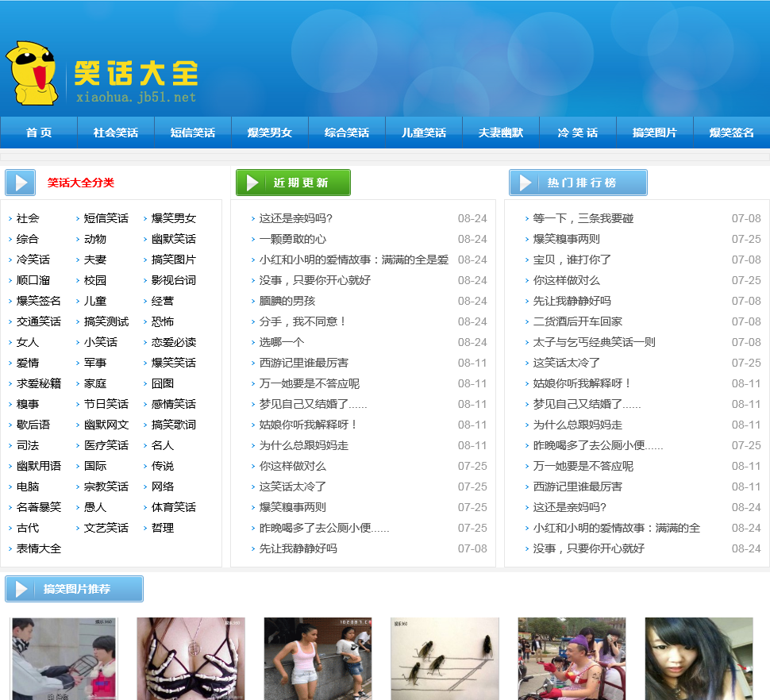Select 军事 category link
This screenshot has height=700, width=770.
(95, 363)
